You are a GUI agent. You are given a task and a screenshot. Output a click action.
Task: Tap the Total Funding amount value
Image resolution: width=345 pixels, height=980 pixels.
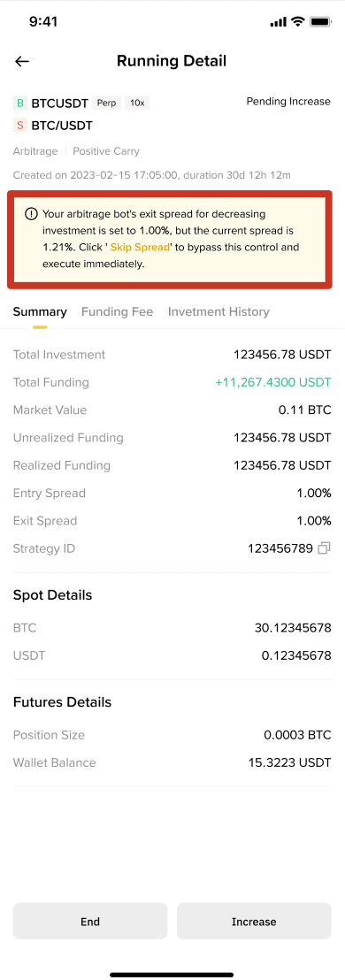coord(272,382)
